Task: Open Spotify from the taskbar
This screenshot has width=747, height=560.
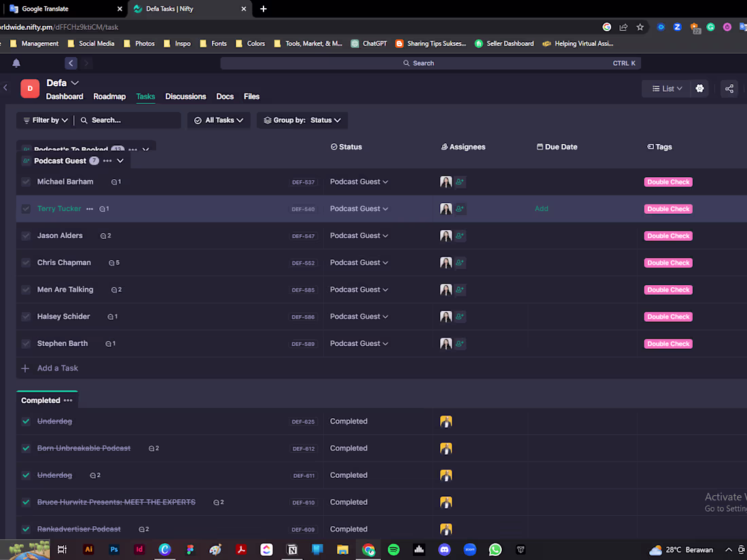Action: click(x=393, y=550)
